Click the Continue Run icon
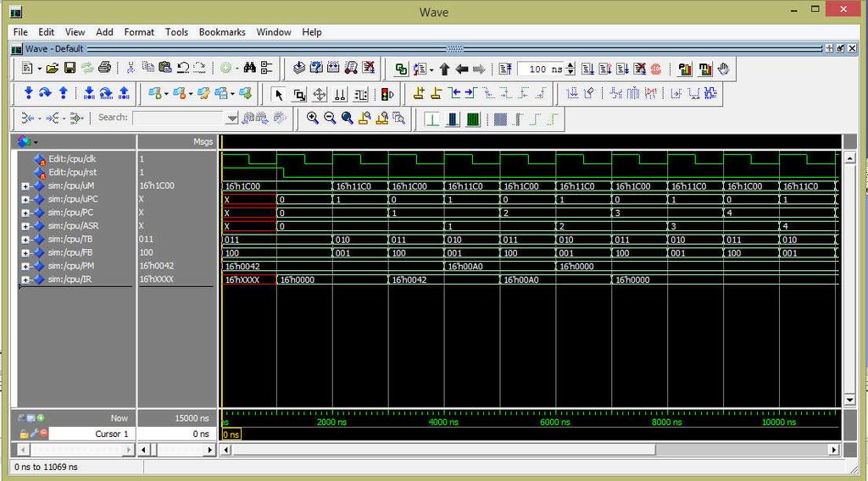This screenshot has width=868, height=481. [x=605, y=69]
